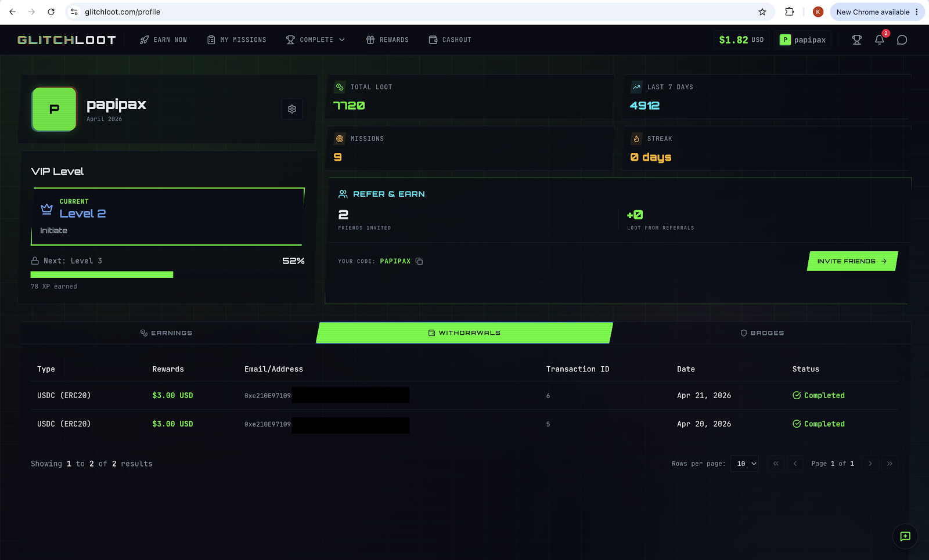
Task: Click the papipax profile avatar P
Action: [x=54, y=109]
